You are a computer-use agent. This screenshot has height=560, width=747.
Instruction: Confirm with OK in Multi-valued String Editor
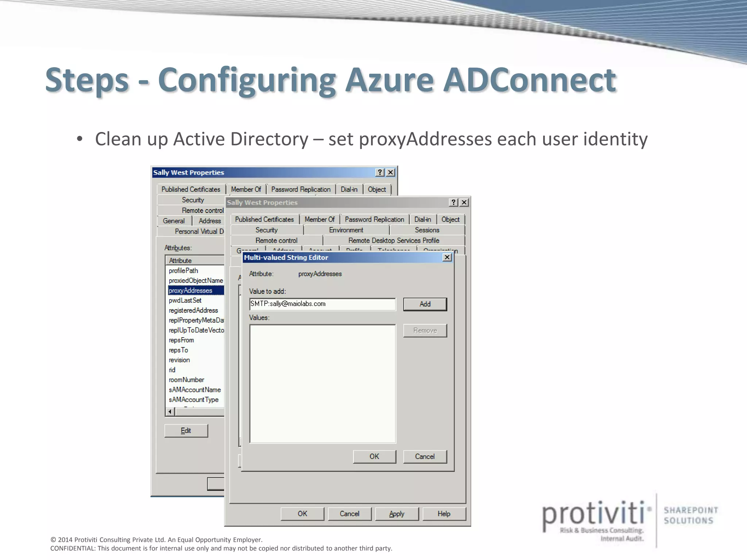374,456
